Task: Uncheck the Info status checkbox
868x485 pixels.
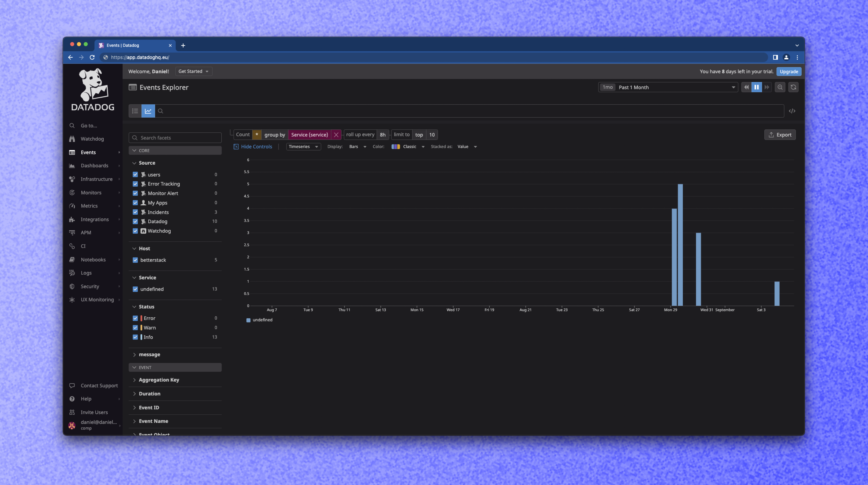Action: click(135, 337)
